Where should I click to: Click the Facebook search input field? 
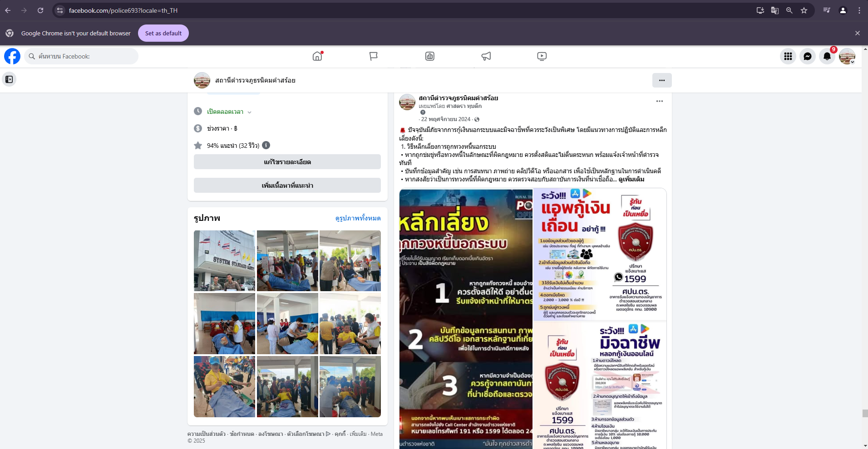[82, 56]
